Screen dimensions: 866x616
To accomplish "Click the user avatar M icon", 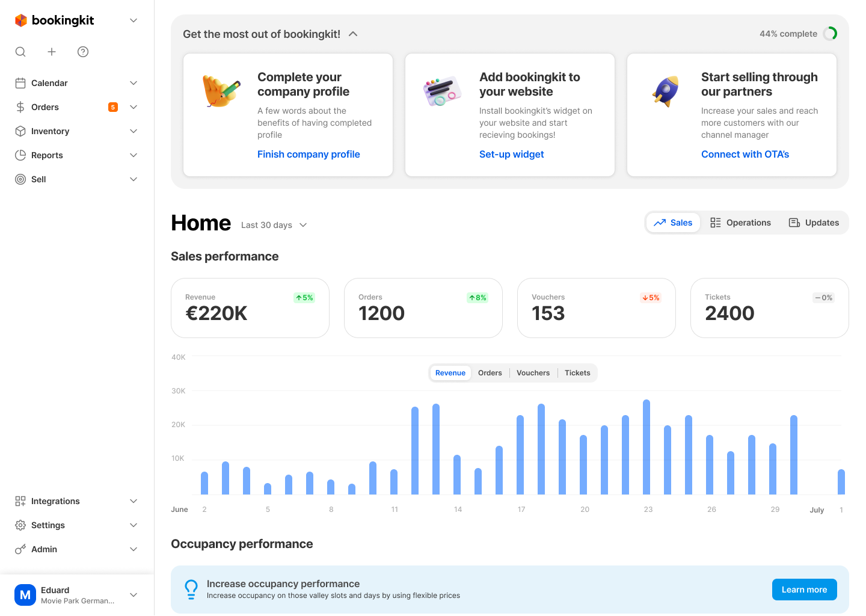I will tap(25, 595).
